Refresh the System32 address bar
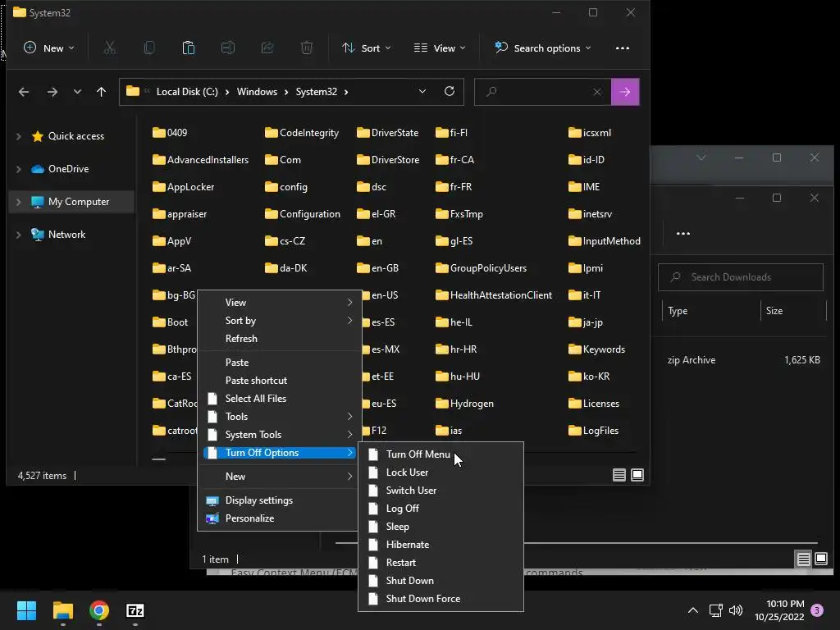 point(450,91)
